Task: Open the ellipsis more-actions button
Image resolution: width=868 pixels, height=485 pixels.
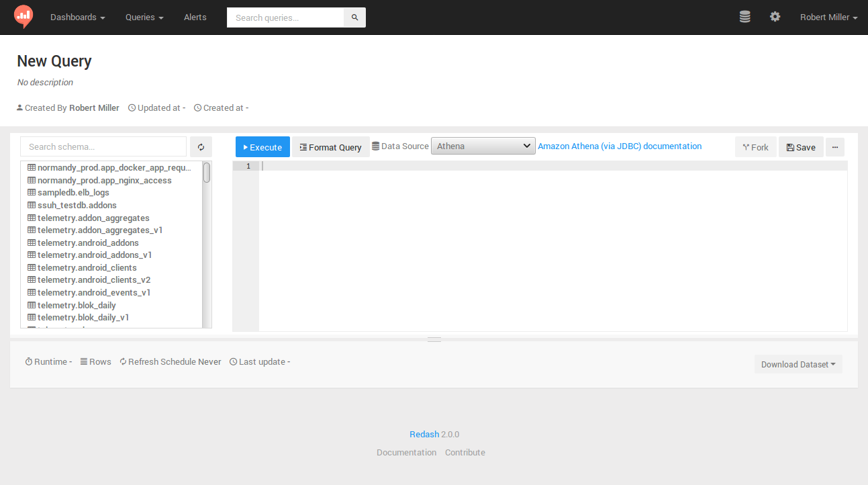Action: [x=834, y=146]
